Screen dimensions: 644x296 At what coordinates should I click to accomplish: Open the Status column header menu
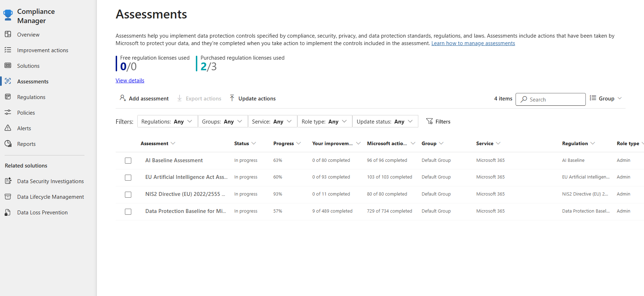point(245,143)
